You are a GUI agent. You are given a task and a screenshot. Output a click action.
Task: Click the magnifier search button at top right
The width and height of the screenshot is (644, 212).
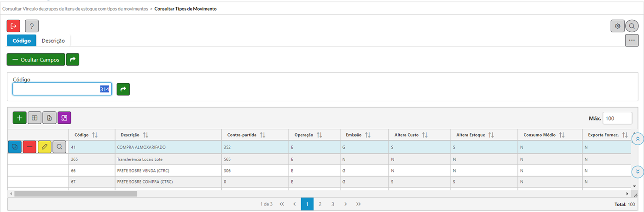(632, 26)
